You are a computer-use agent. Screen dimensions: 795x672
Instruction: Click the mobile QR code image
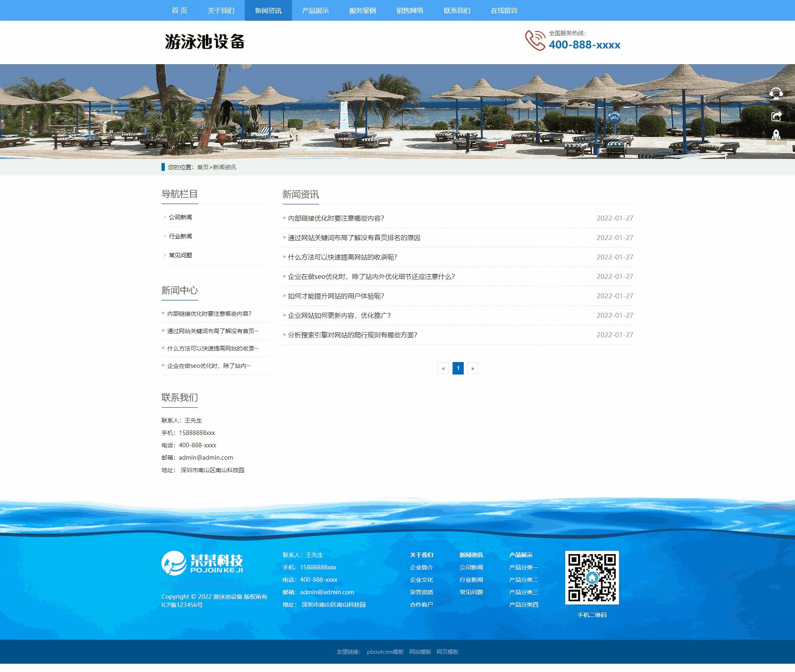(592, 578)
